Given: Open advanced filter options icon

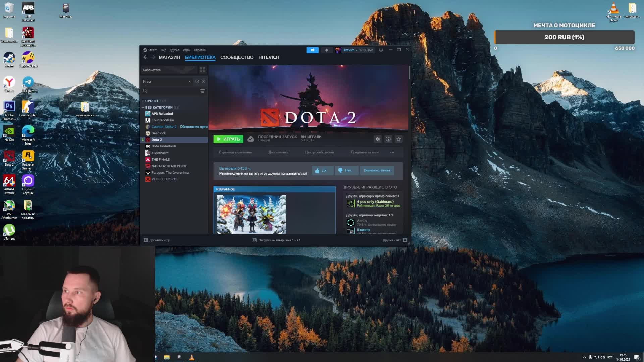Looking at the screenshot, I should 202,91.
